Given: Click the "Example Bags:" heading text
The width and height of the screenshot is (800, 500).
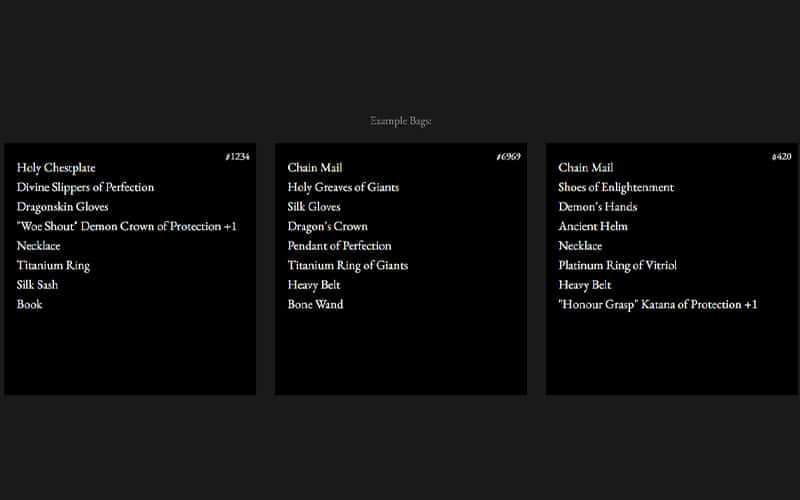Looking at the screenshot, I should [x=400, y=121].
